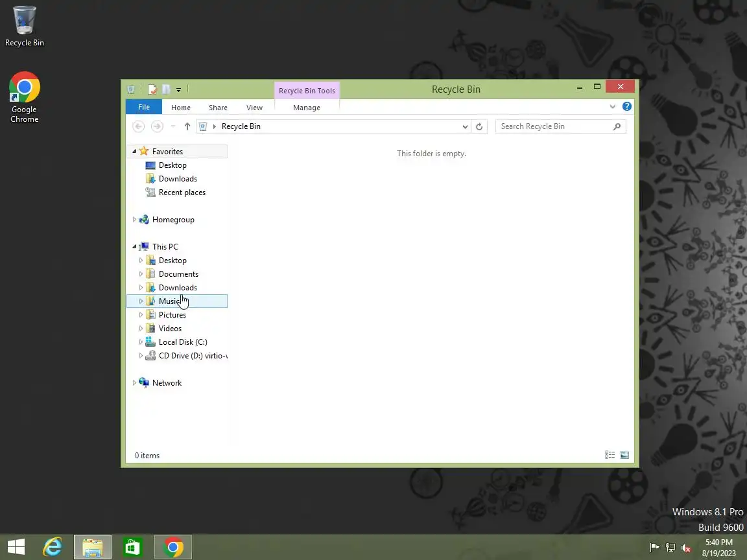Expand the Network node
The height and width of the screenshot is (560, 747).
pyautogui.click(x=134, y=383)
